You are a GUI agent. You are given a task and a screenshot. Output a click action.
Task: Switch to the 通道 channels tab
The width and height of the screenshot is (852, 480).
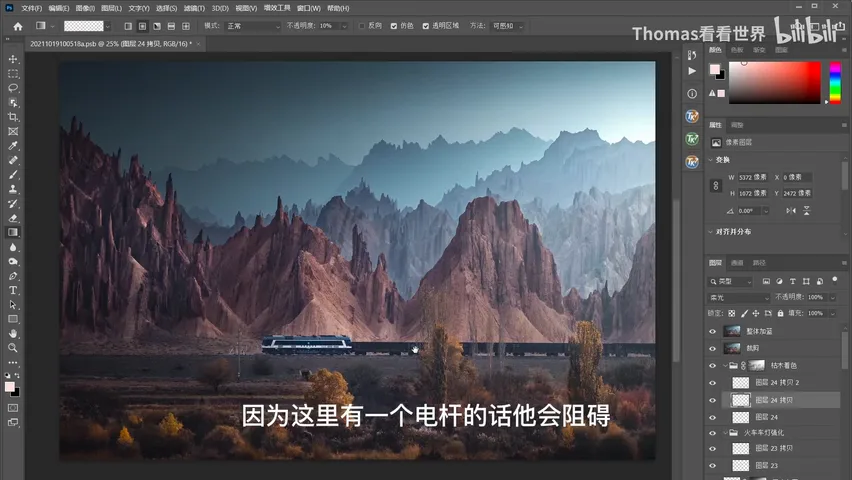[x=737, y=263]
